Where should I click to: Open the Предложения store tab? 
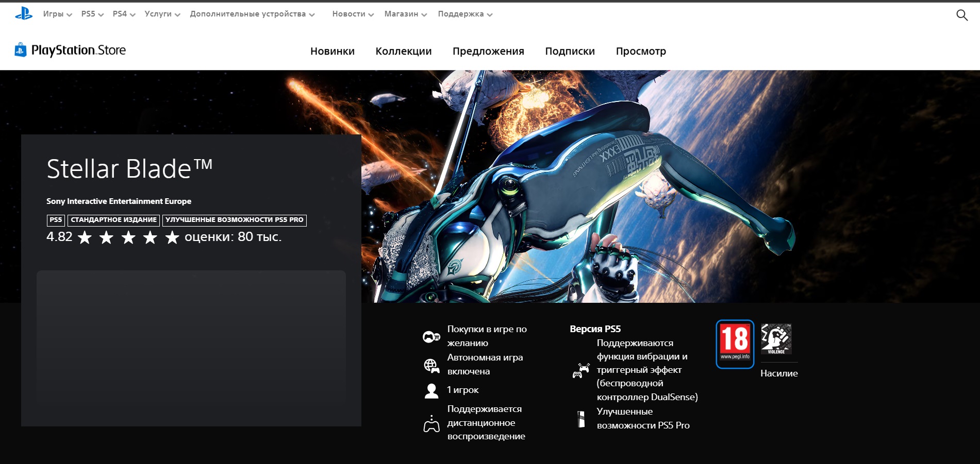488,51
